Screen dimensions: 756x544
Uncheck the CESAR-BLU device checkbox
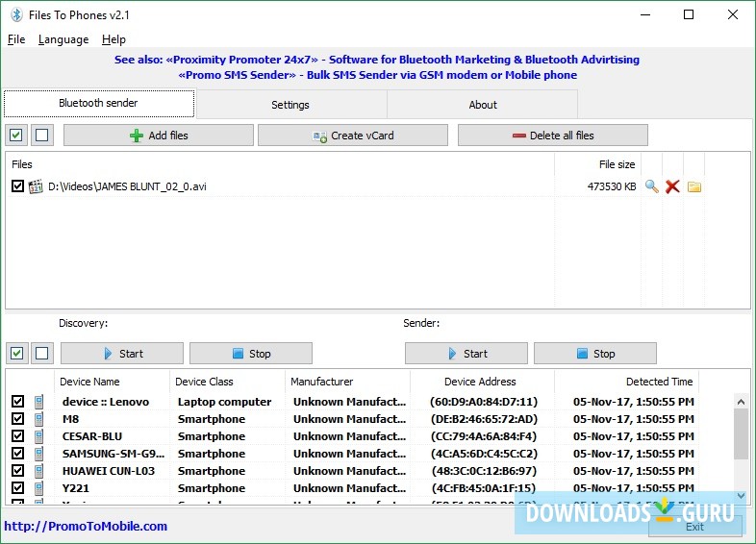[x=17, y=435]
